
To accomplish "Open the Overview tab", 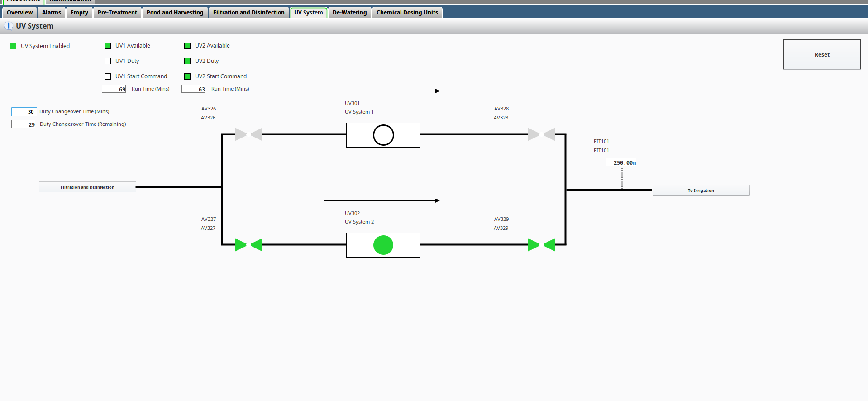I will click(19, 12).
